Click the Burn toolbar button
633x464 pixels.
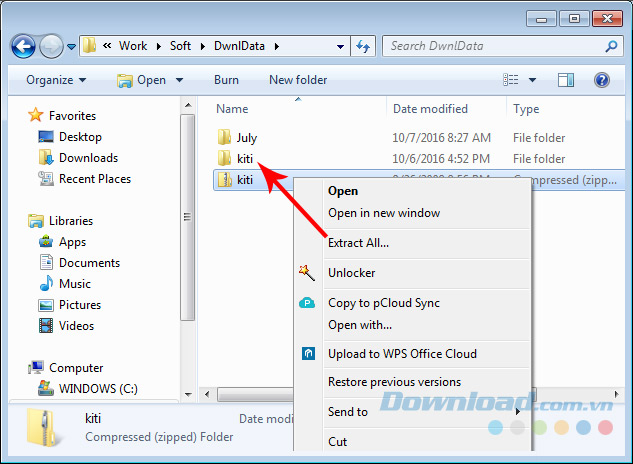pos(226,80)
